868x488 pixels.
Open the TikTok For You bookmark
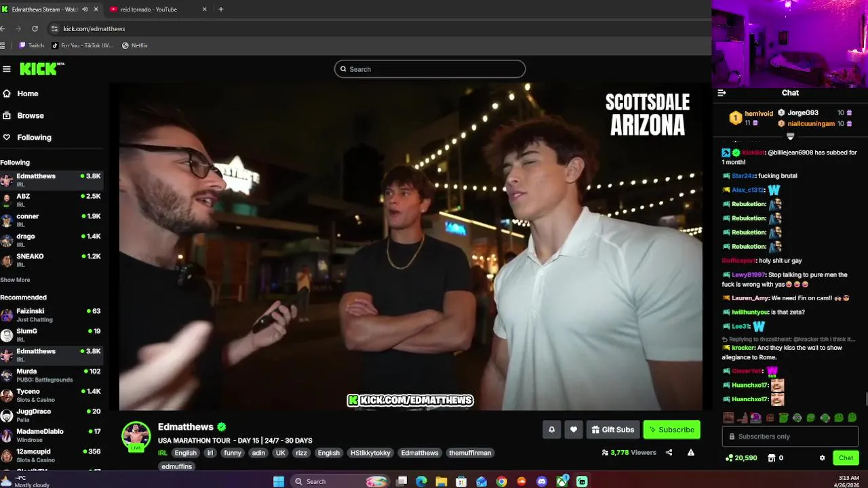tap(82, 45)
